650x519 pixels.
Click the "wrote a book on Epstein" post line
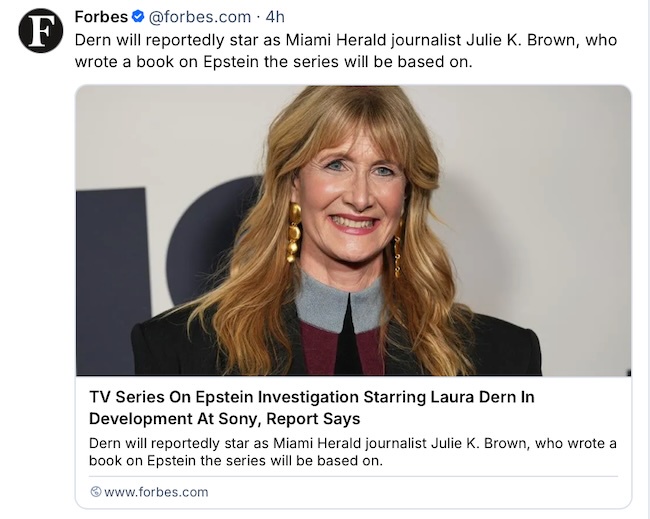272,61
